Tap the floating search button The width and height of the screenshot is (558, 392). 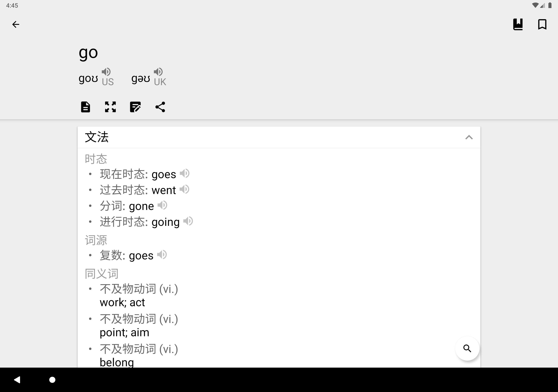coord(467,348)
